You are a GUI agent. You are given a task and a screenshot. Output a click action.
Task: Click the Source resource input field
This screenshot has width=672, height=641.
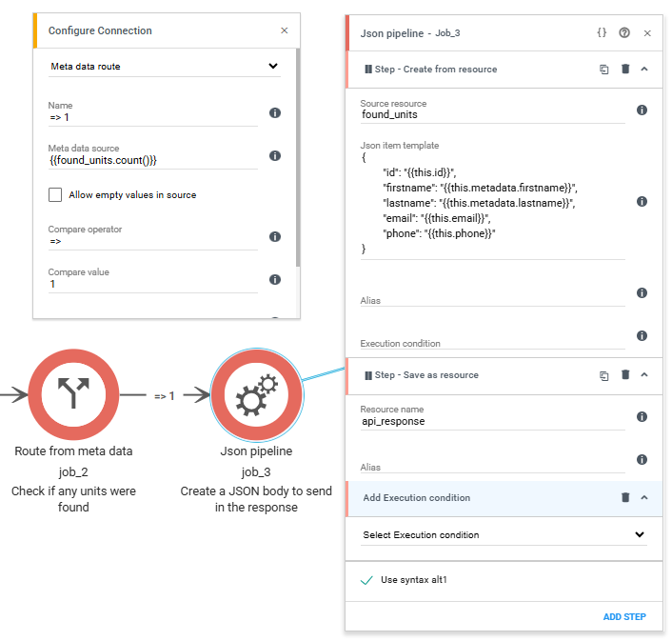[x=492, y=115]
